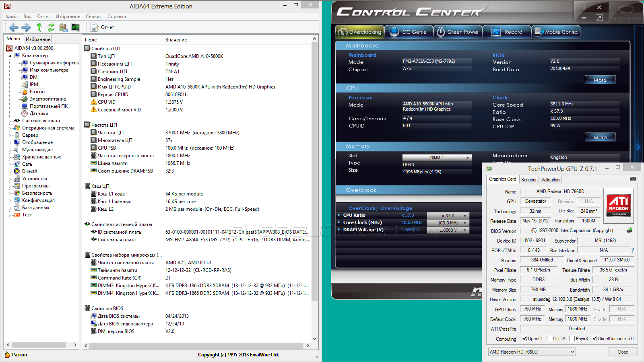Click the question mark beside Bus Interface
Screen dimensions: 644x362
633,250
